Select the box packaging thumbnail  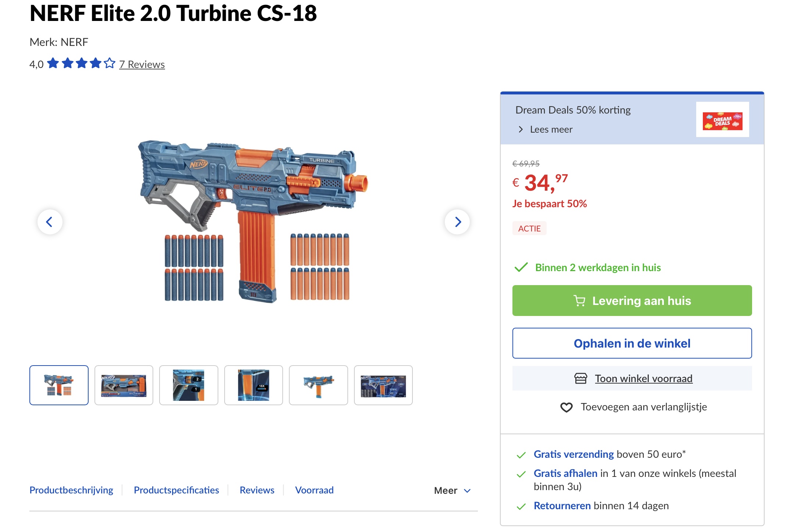pyautogui.click(x=124, y=385)
